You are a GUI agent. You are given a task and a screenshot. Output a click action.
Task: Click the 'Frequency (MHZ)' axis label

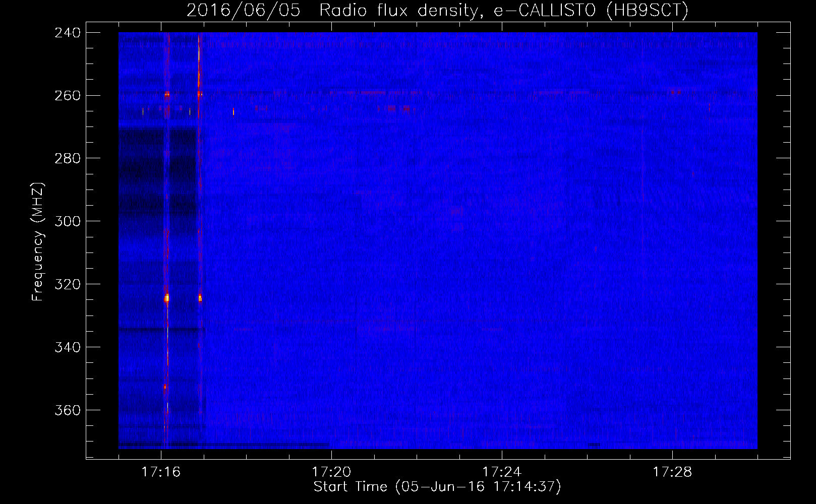pyautogui.click(x=38, y=241)
